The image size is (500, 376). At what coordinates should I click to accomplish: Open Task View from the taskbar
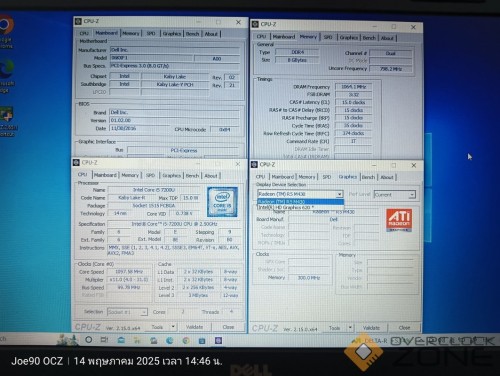pos(104,340)
